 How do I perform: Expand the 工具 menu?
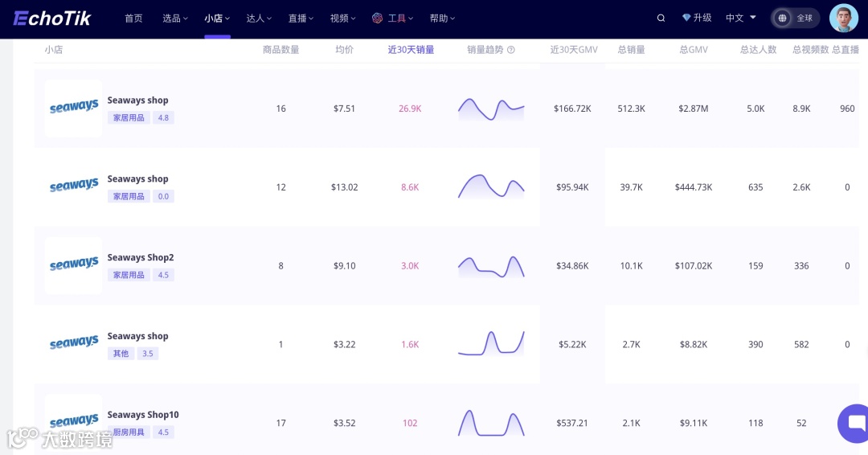click(400, 18)
